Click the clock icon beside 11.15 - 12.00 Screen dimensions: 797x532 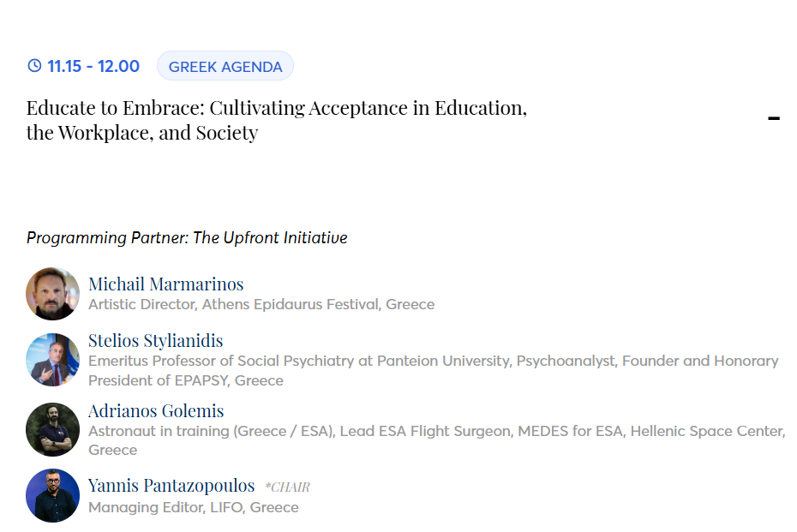point(34,66)
